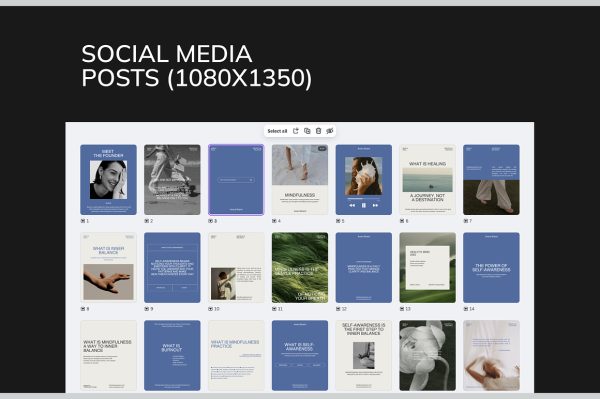This screenshot has height=399, width=600.
Task: Open the What Is Healing page thumbnail
Action: point(427,179)
